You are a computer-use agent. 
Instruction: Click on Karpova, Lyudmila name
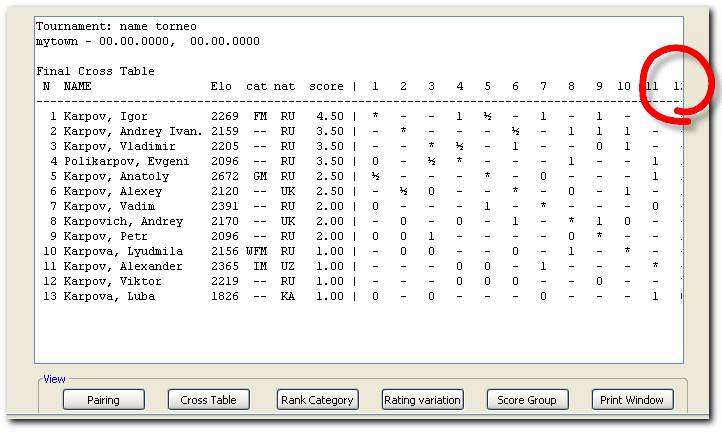point(123,252)
